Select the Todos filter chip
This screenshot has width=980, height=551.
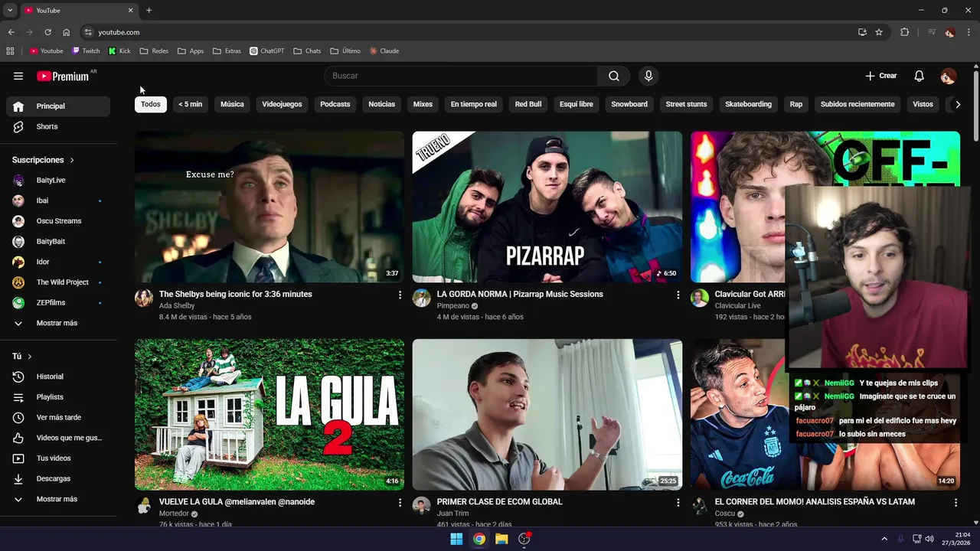(x=151, y=104)
